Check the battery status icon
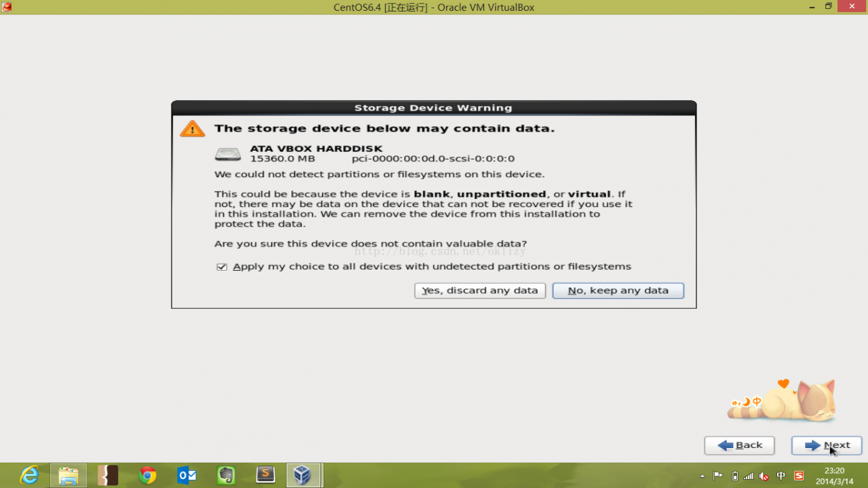The image size is (868, 488). click(x=735, y=476)
